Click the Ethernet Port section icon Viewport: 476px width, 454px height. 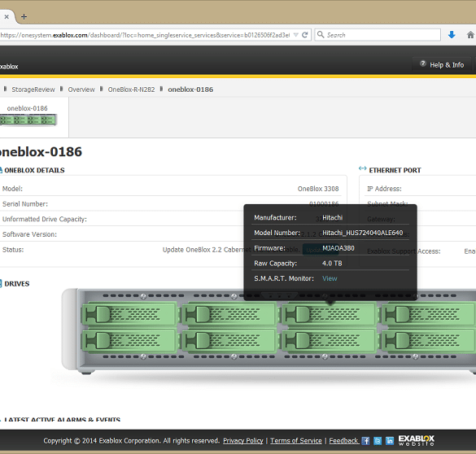(362, 168)
